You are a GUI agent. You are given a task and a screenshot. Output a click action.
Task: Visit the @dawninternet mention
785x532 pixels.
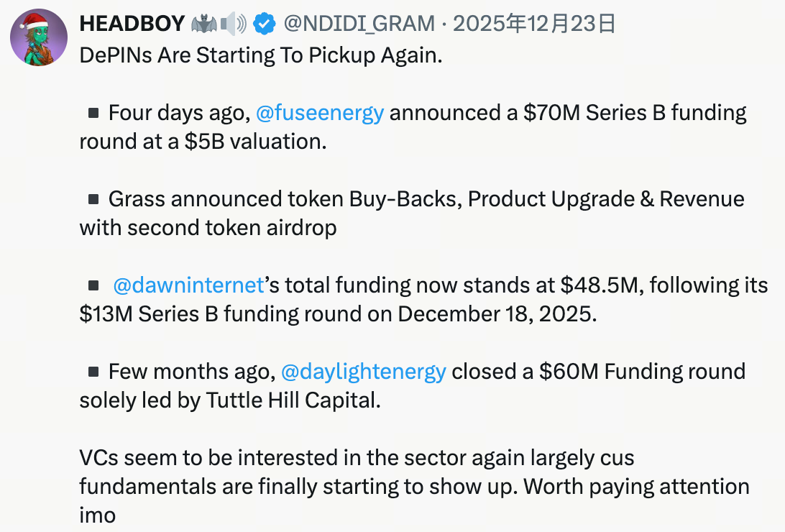click(188, 285)
